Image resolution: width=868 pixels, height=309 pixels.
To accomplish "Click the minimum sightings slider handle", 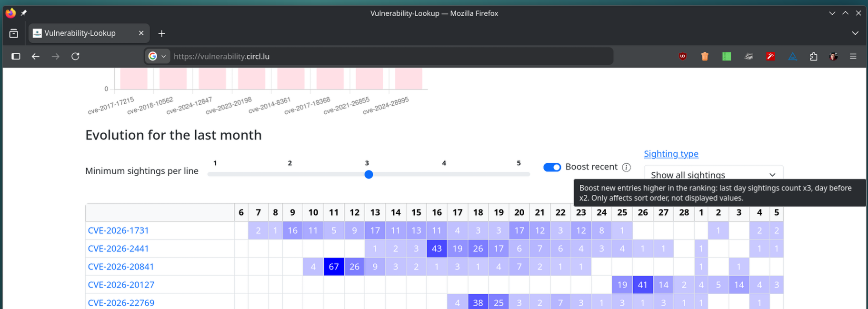I will pos(369,174).
